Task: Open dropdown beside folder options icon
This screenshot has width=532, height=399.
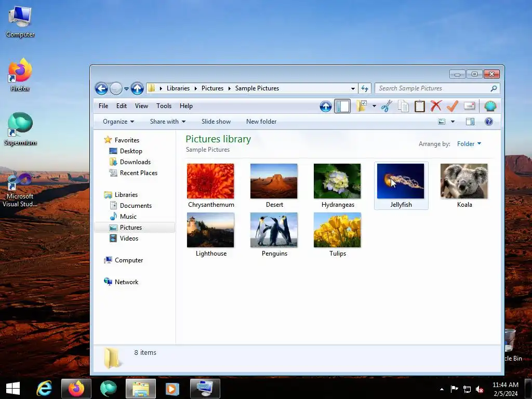Action: [x=374, y=106]
